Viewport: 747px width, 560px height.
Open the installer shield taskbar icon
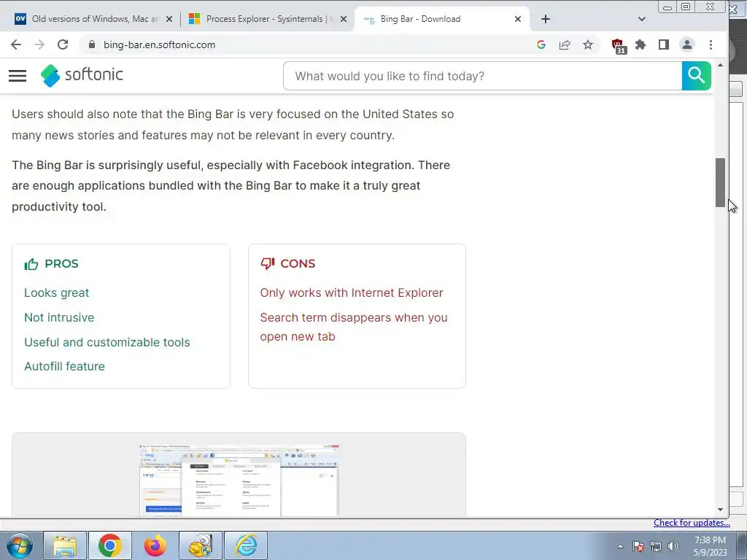coord(201,545)
